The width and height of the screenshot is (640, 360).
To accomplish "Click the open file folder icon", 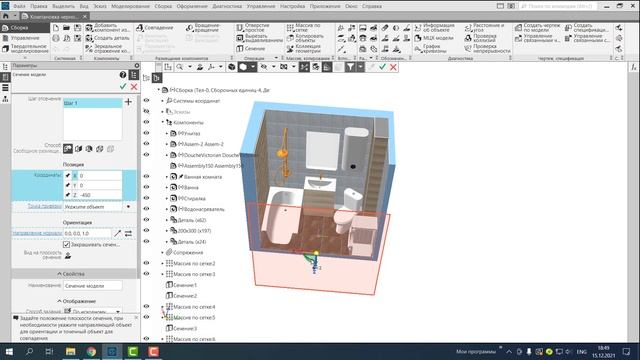I will point(67,28).
